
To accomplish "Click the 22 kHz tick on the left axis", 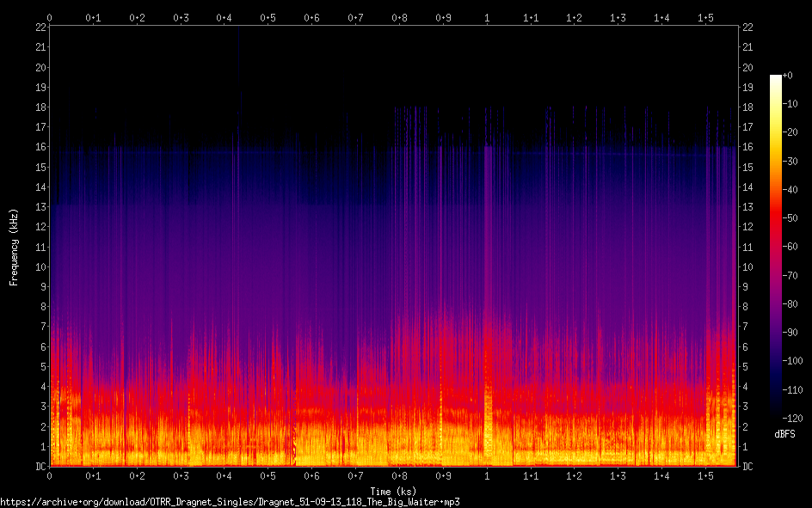I will (x=41, y=28).
